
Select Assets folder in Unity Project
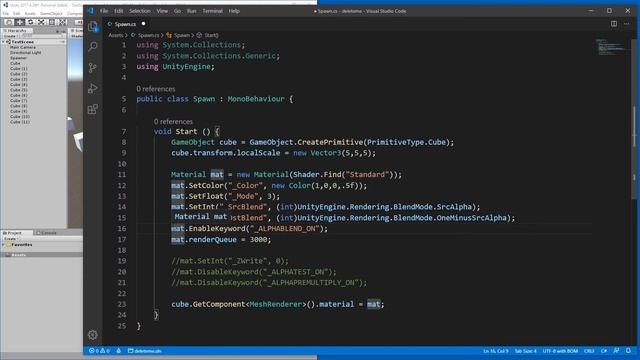(x=18, y=254)
